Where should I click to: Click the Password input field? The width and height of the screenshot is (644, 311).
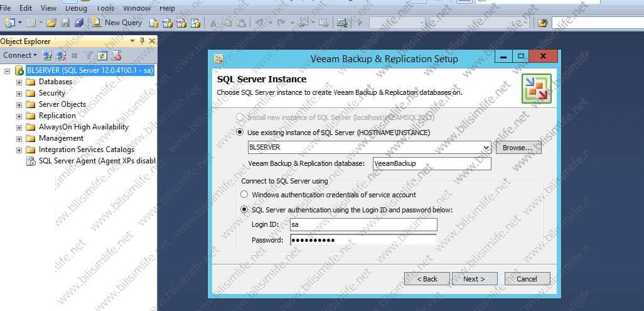(x=363, y=240)
